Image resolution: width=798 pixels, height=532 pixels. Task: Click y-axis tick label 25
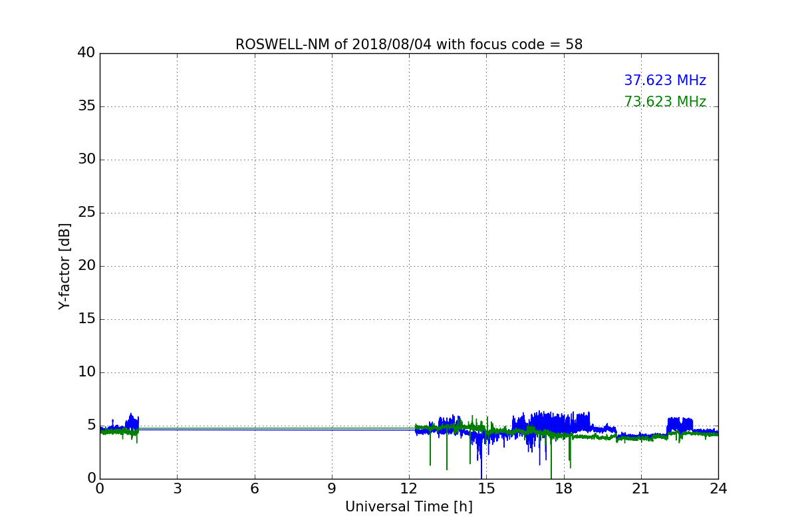[x=86, y=213]
